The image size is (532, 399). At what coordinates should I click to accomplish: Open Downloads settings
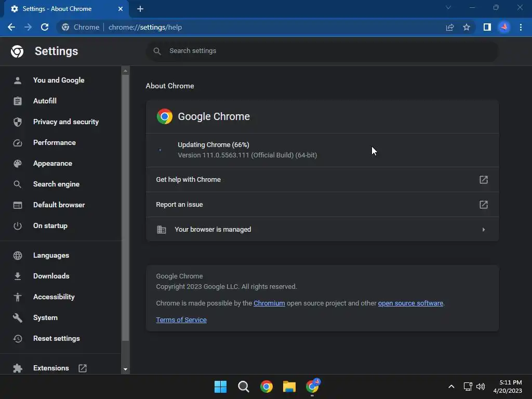(x=51, y=276)
